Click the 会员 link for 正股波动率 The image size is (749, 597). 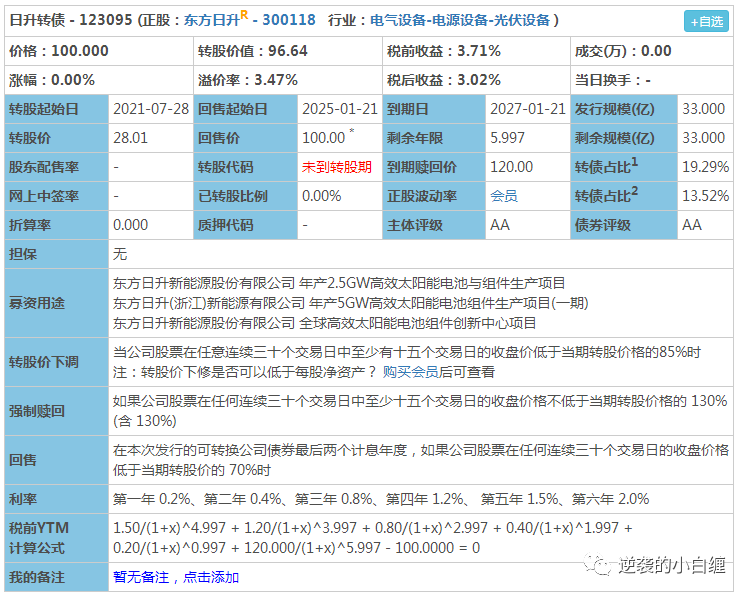(x=503, y=196)
